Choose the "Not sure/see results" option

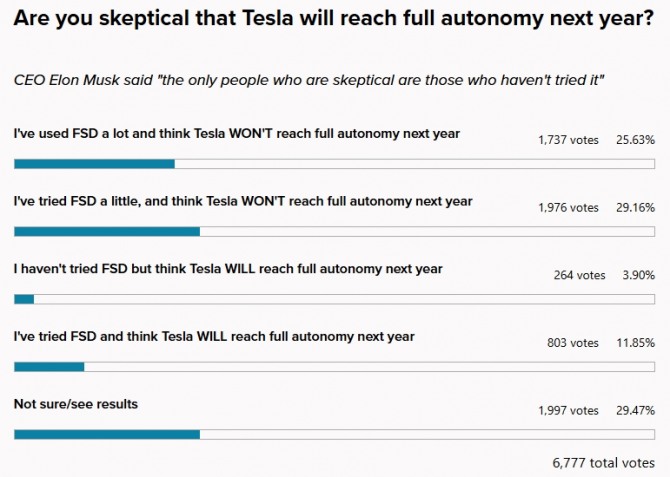(76, 404)
